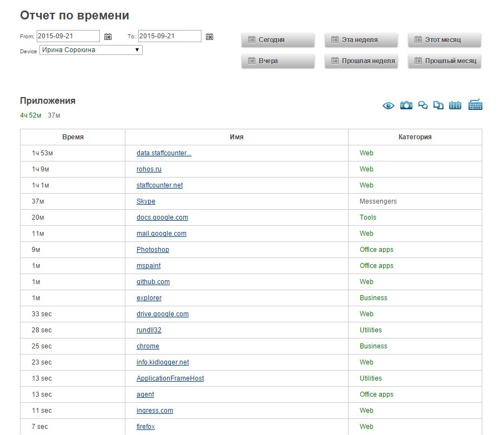Select the Эта неделя period button

tap(361, 40)
